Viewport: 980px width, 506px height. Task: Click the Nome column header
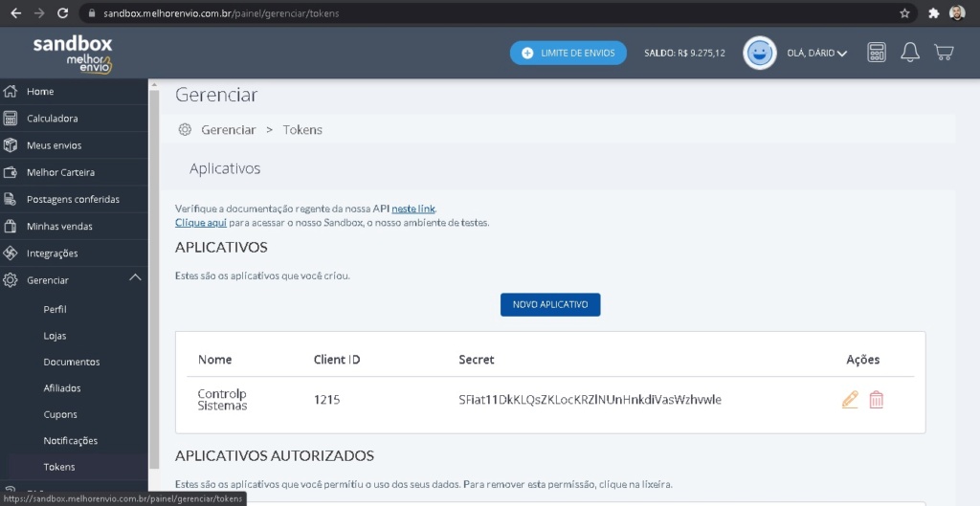[215, 360]
